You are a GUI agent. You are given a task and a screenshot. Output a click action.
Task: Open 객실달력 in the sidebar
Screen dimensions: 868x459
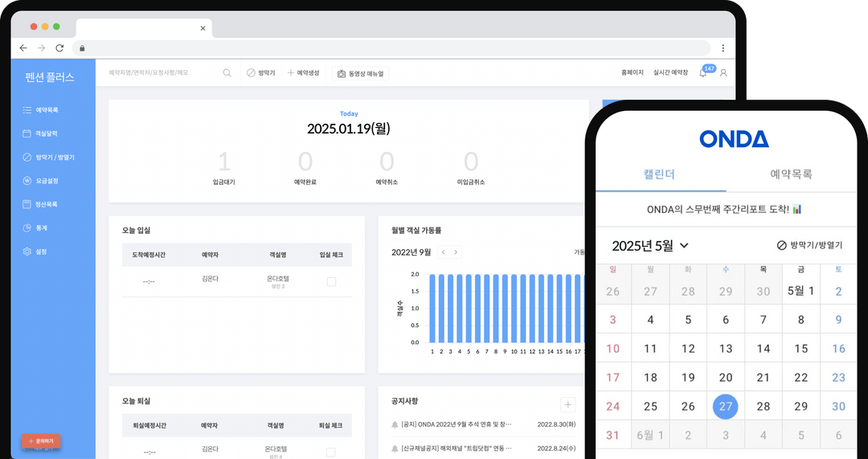click(46, 133)
